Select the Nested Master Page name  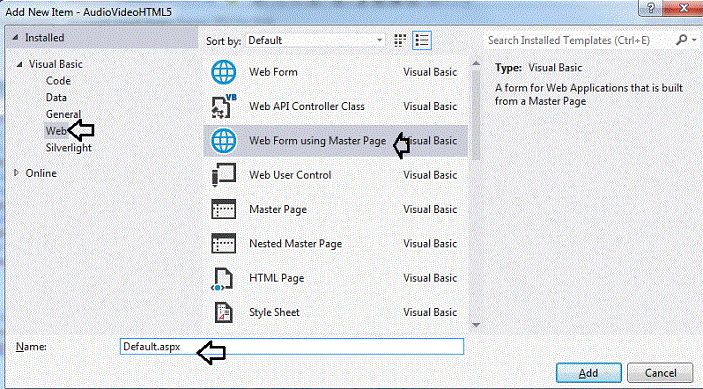[x=295, y=244]
